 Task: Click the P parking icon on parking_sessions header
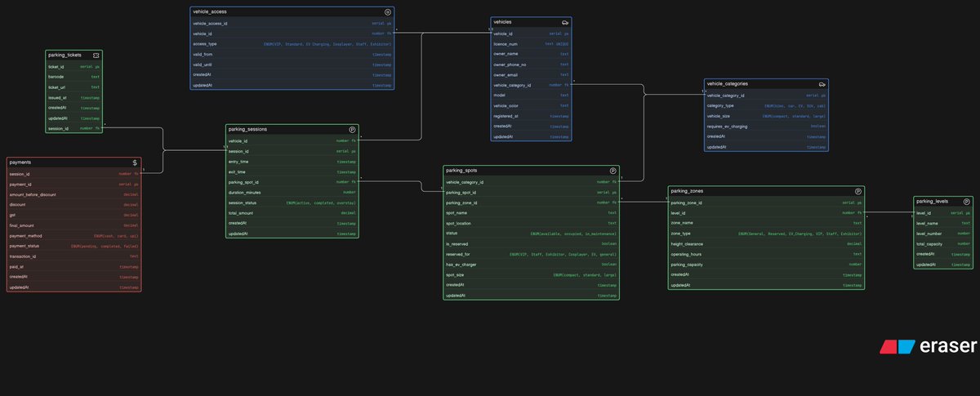click(353, 129)
